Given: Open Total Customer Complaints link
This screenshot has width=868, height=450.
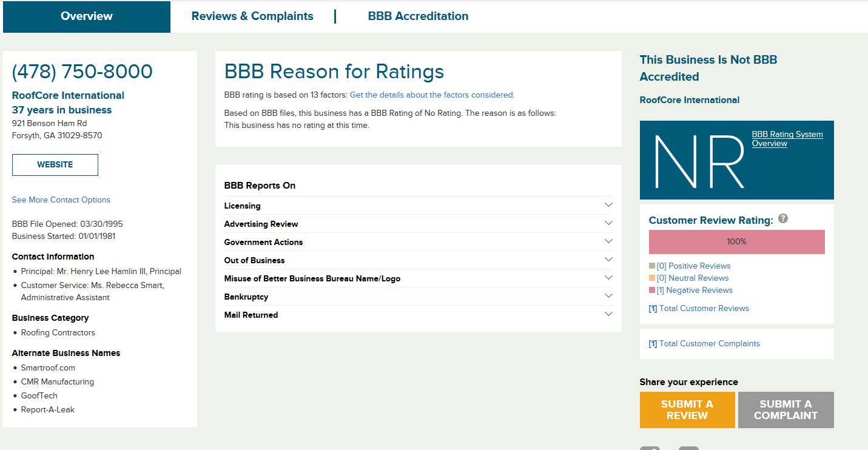Looking at the screenshot, I should (709, 343).
